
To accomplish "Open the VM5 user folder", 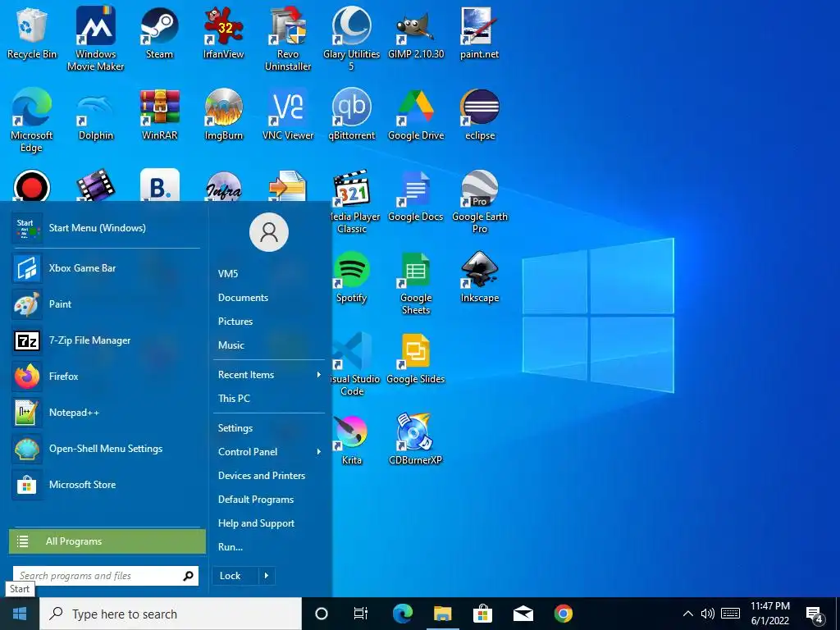I will click(x=269, y=274).
